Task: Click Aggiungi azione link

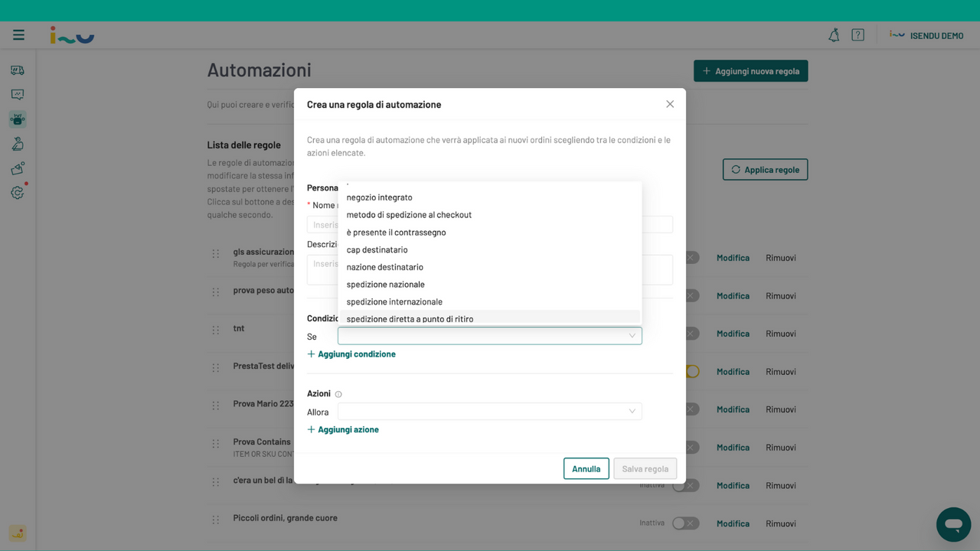Action: (x=343, y=430)
